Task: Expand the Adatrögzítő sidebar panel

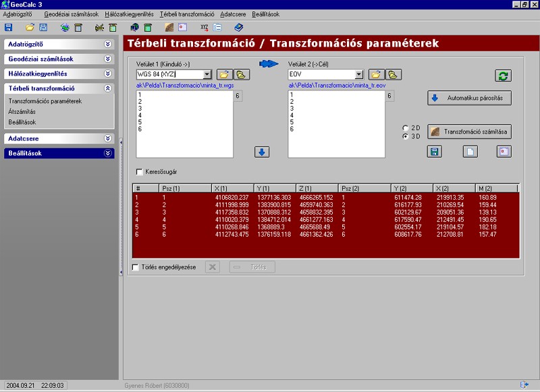Action: click(x=108, y=44)
